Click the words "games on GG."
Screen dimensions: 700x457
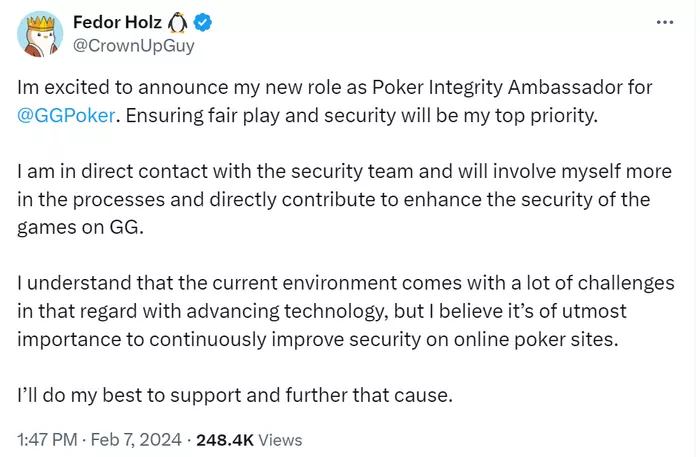(x=80, y=227)
